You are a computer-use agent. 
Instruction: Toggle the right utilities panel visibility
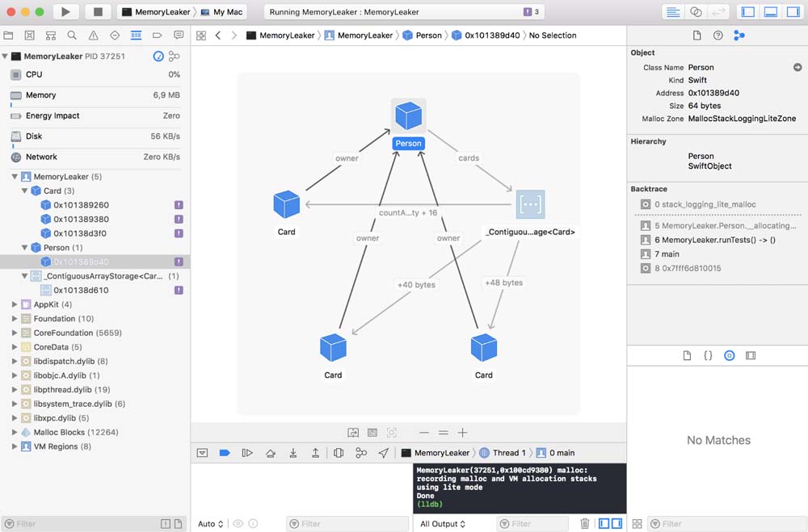(793, 12)
